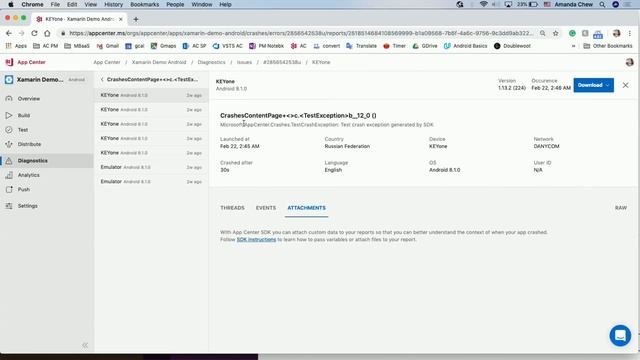
Task: Open the Android Basics bookmark
Action: pyautogui.click(x=465, y=46)
